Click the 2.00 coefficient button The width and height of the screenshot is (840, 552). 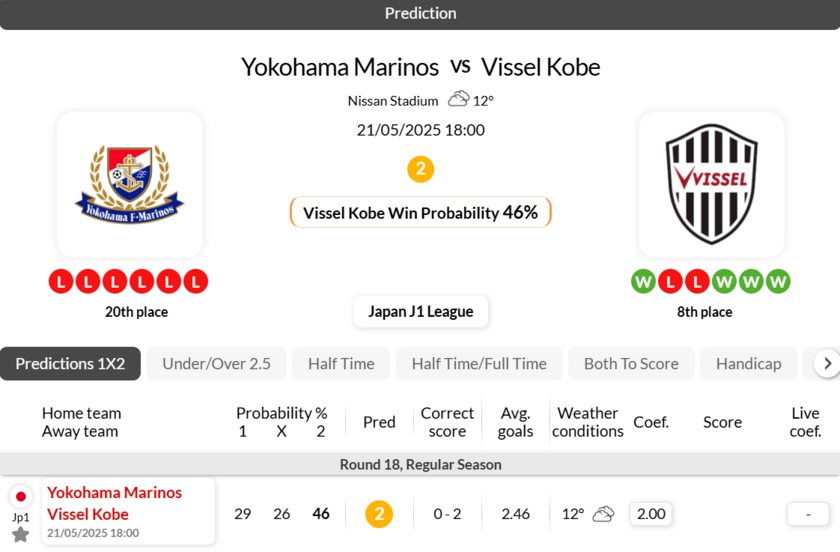point(651,514)
